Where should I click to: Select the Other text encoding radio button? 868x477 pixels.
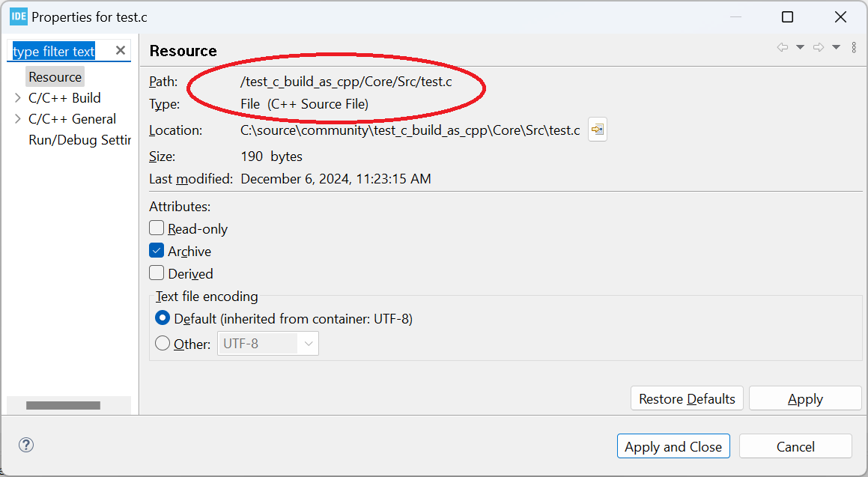pyautogui.click(x=163, y=344)
